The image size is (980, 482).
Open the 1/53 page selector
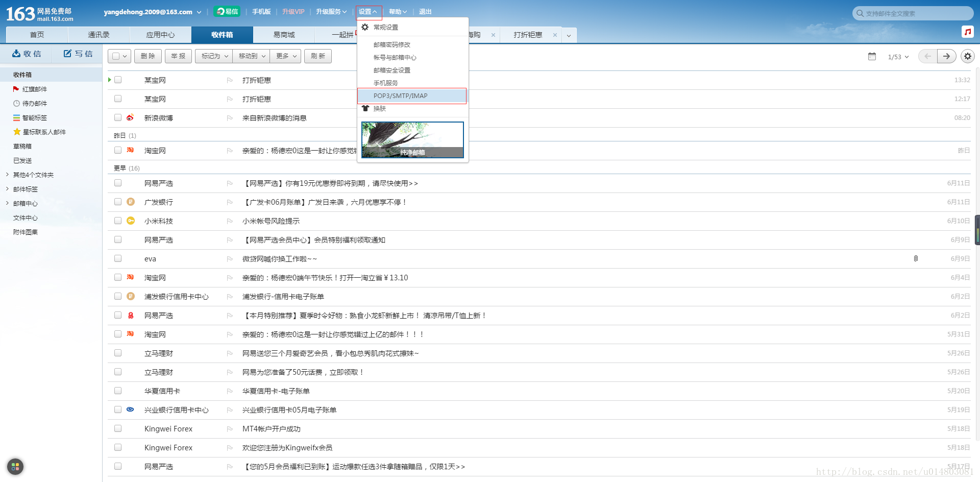[x=898, y=57]
